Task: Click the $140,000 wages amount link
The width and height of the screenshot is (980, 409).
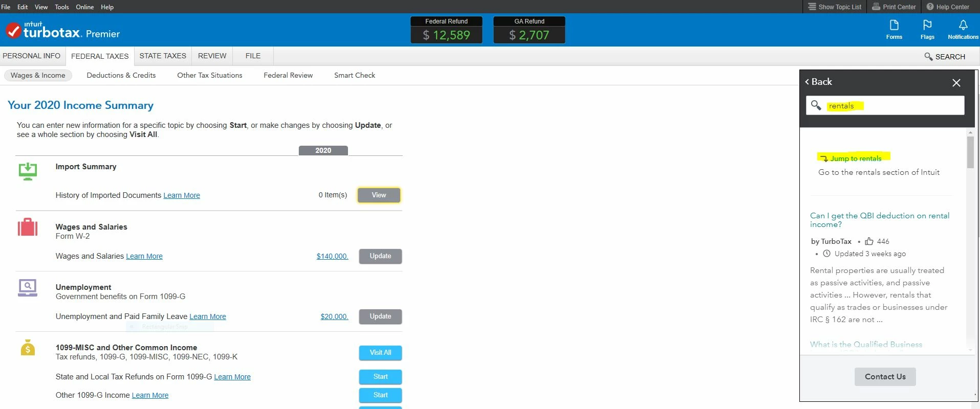Action: (x=332, y=256)
